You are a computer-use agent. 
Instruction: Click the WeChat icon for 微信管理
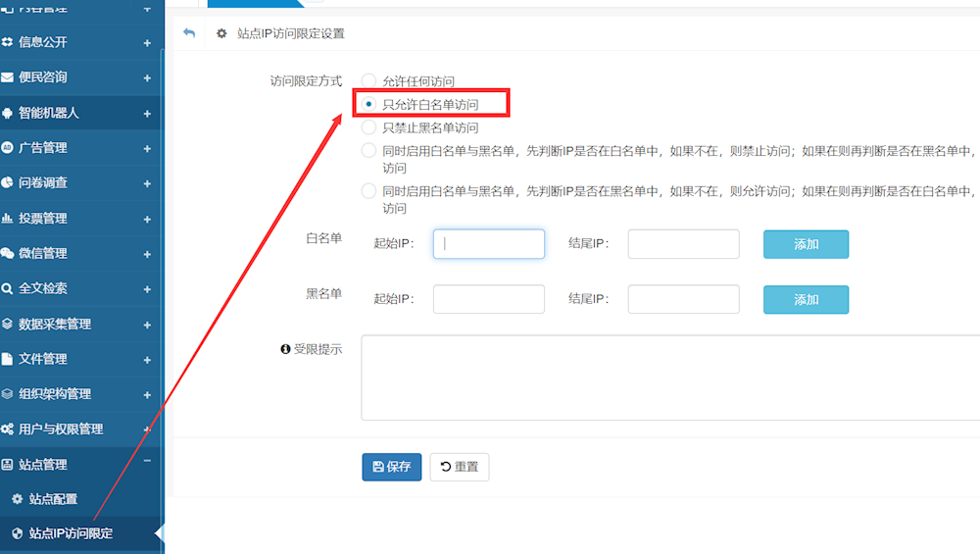(x=8, y=253)
